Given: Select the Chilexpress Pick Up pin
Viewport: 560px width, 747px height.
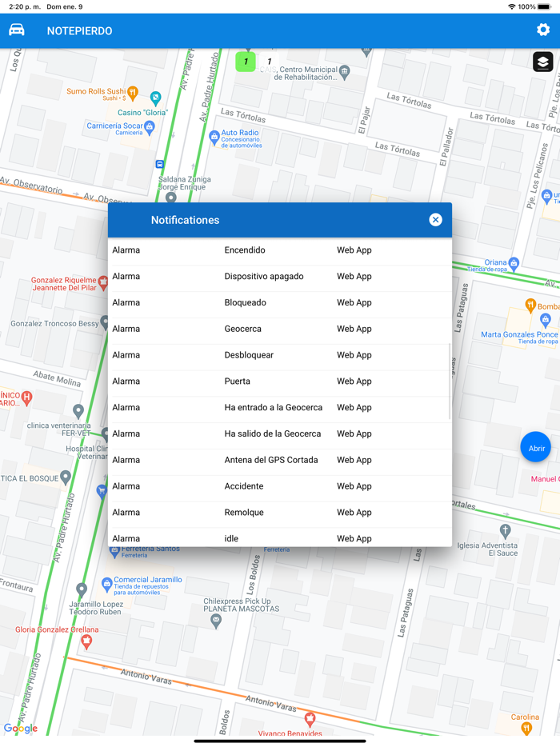Looking at the screenshot, I should tap(216, 621).
